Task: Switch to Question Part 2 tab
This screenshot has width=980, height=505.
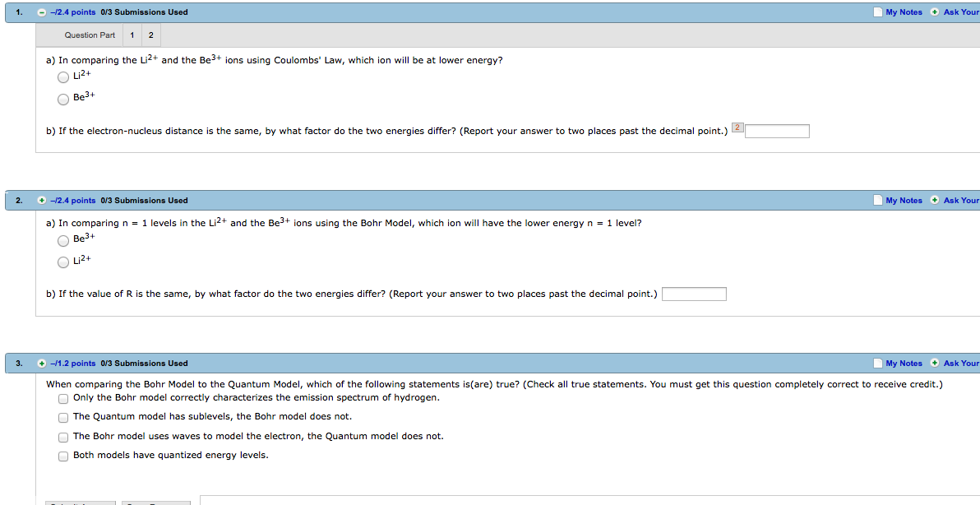Action: click(151, 35)
